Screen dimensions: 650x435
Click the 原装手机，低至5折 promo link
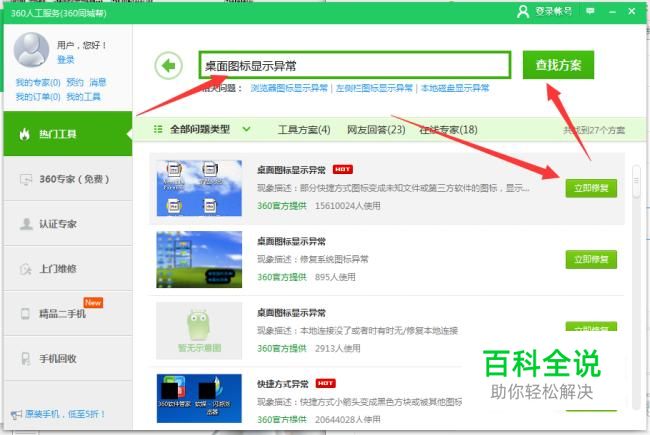pos(65,414)
